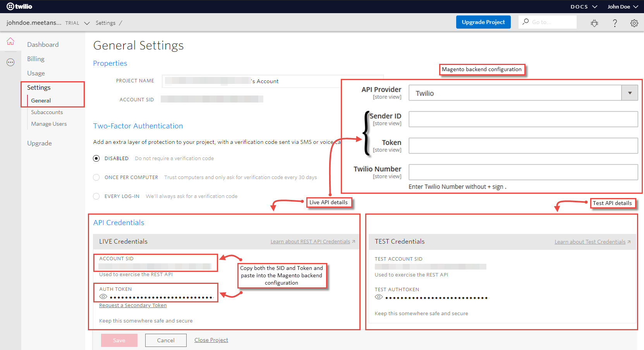Select the Disabled two-factor option

96,158
